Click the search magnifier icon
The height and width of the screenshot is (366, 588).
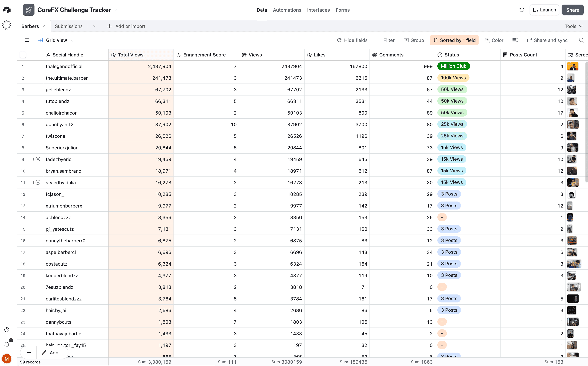click(x=581, y=40)
